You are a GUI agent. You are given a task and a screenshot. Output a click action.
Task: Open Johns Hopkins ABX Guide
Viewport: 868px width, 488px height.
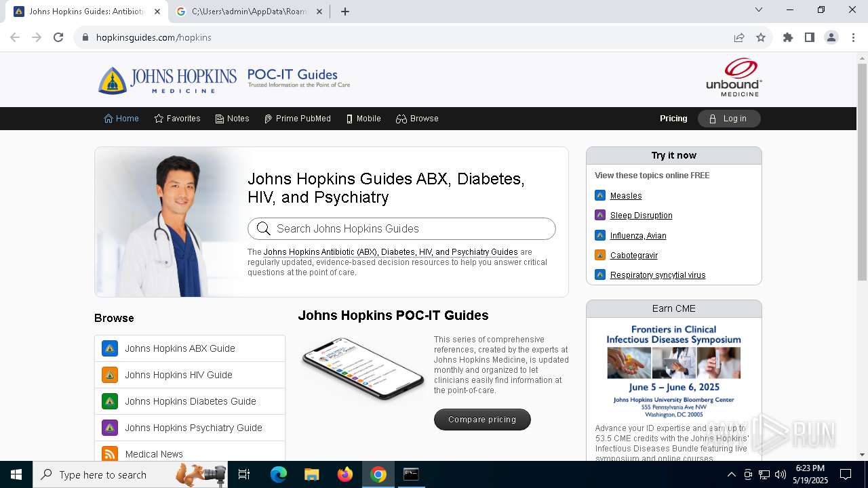(x=190, y=348)
